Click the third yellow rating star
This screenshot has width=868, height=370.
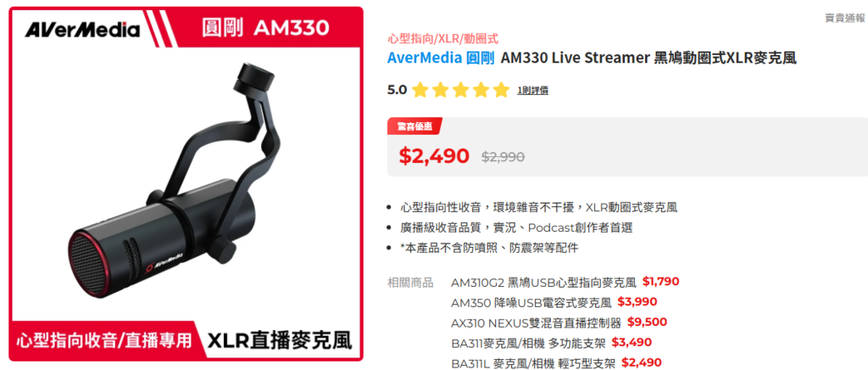point(460,90)
